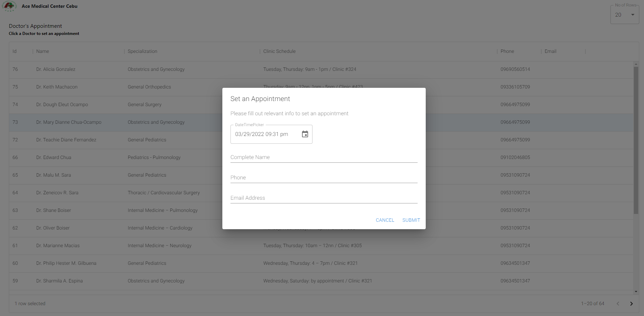644x316 pixels.
Task: Go to next page of doctors
Action: [x=631, y=303]
